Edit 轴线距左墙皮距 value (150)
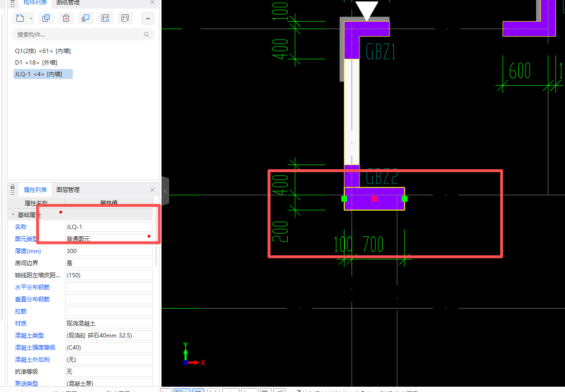 click(x=109, y=275)
